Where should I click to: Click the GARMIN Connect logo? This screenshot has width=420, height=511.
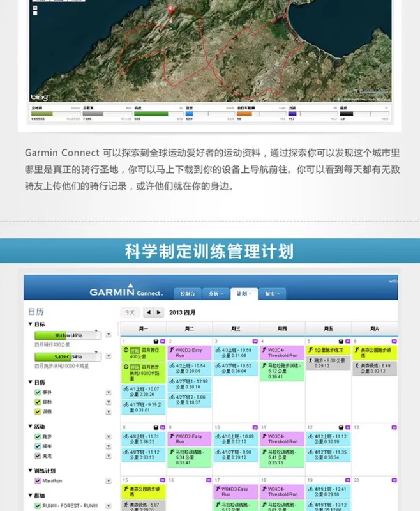tap(126, 290)
